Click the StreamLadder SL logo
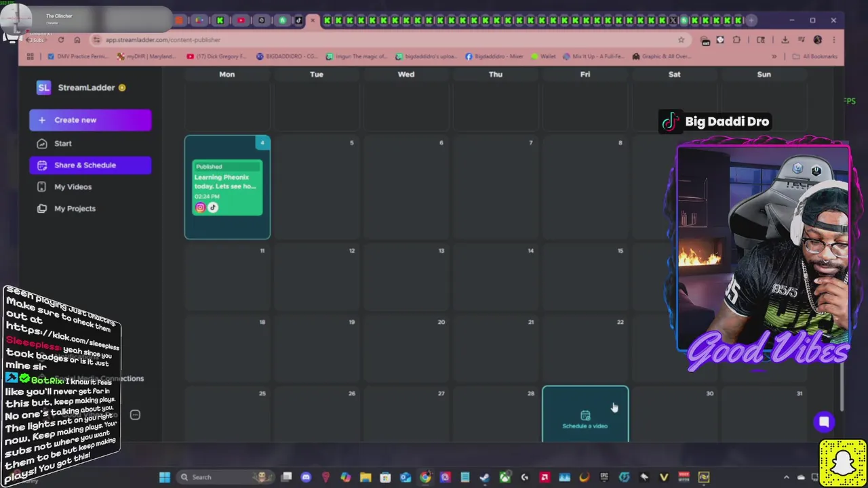The image size is (868, 488). coord(43,87)
